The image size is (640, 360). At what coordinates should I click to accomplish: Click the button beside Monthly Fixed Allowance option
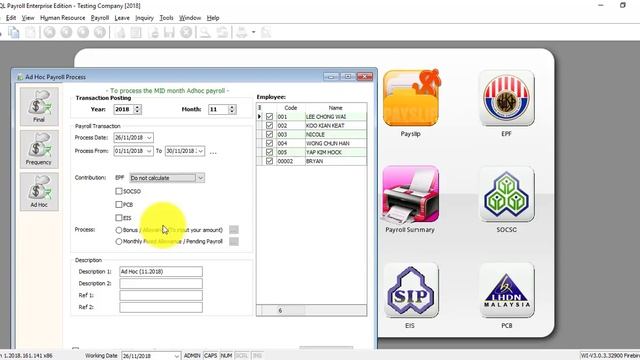click(233, 241)
